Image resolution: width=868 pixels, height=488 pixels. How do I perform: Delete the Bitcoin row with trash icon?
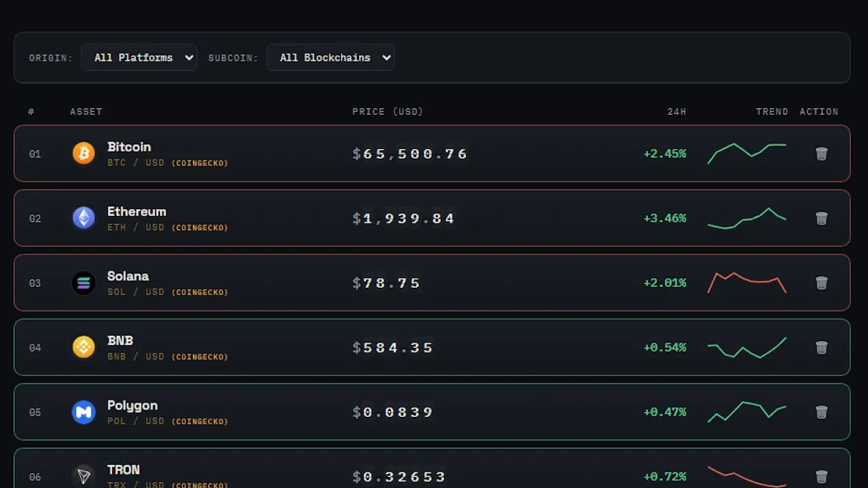(x=822, y=154)
